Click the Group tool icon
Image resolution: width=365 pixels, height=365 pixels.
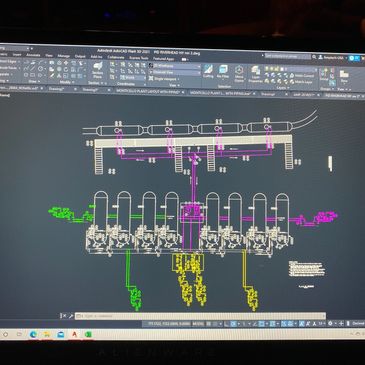[x=324, y=74]
